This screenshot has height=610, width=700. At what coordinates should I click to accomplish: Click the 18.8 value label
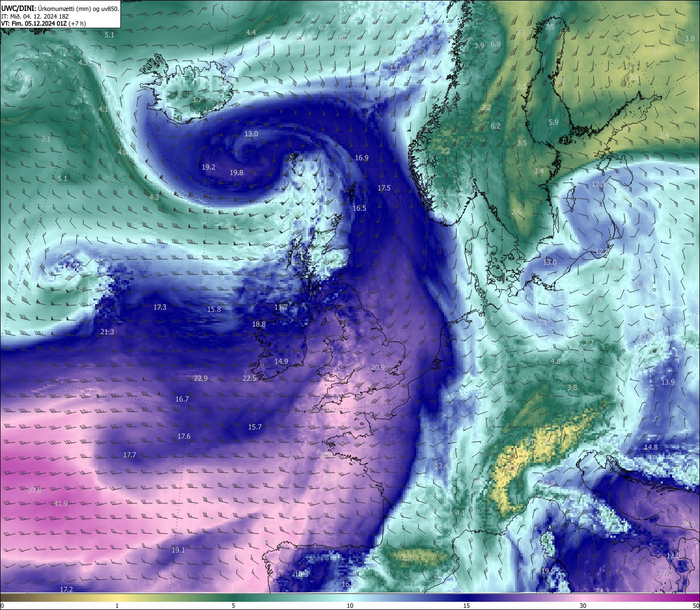259,324
